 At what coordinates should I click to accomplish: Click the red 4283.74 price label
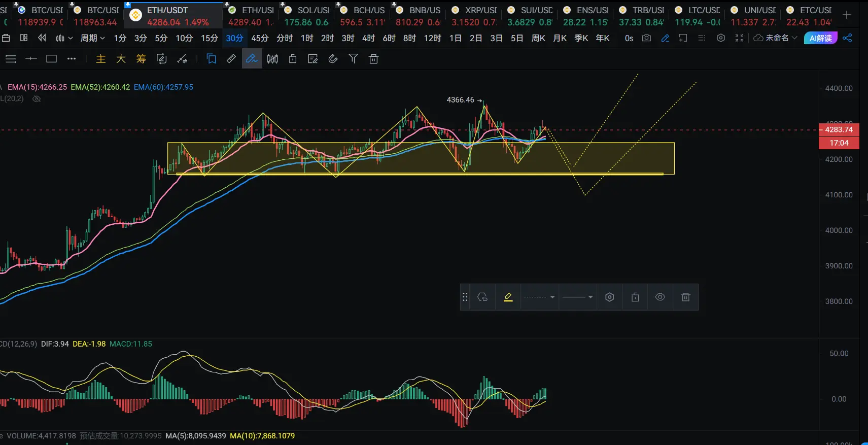coord(839,129)
